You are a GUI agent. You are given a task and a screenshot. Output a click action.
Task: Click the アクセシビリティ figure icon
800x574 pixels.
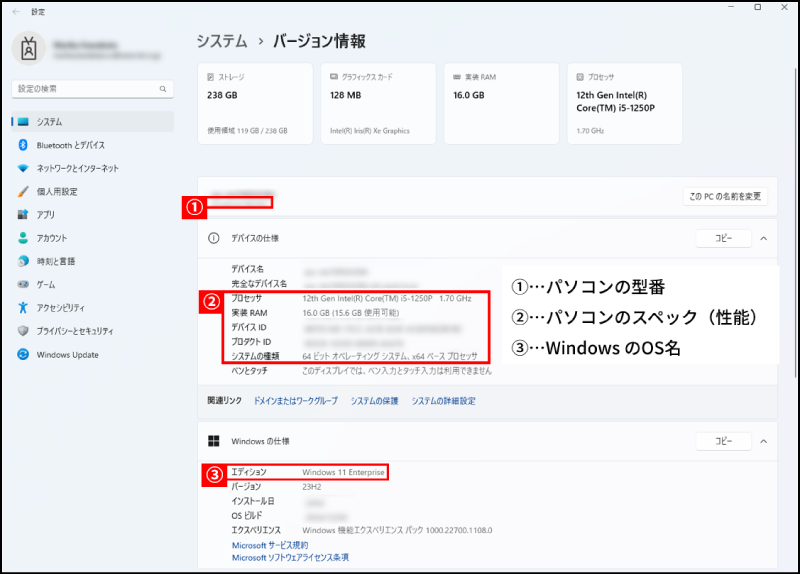click(x=23, y=308)
